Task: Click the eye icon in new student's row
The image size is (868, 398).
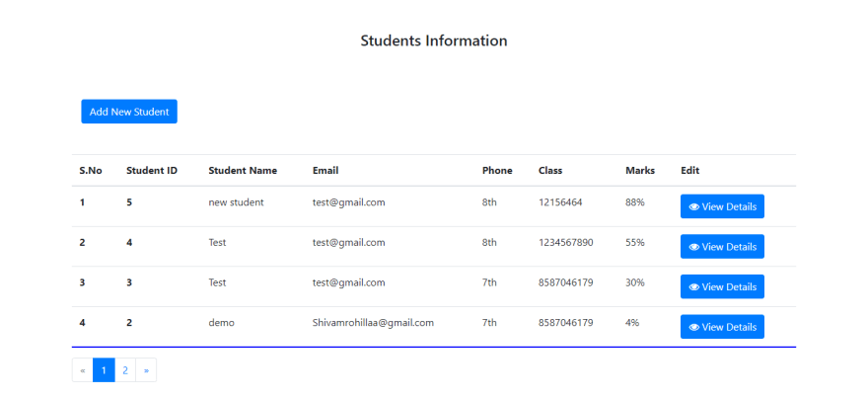Action: (x=693, y=206)
